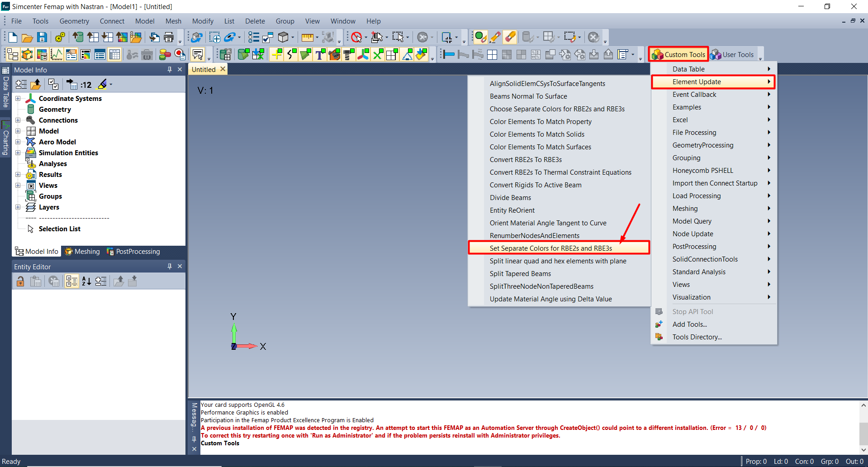Select Convert RBE2s To RBE3s

[x=559, y=159]
